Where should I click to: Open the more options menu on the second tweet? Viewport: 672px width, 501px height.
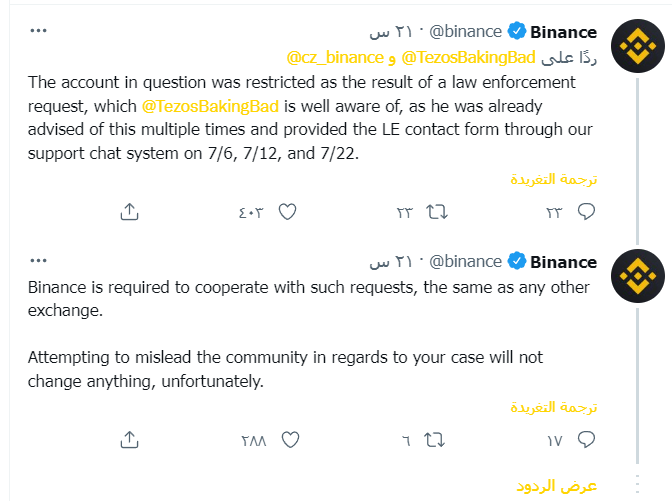(38, 260)
